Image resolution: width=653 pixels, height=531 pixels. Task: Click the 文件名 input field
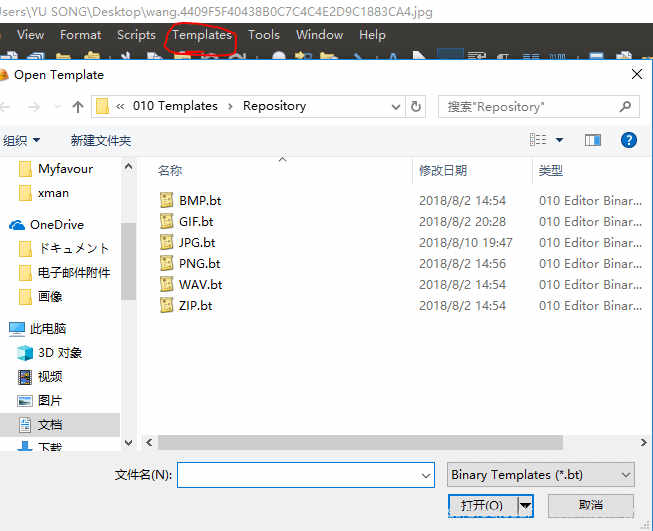[305, 475]
